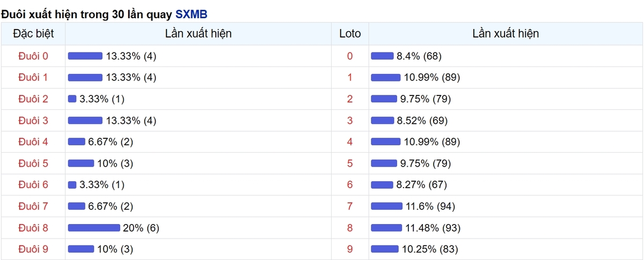The width and height of the screenshot is (644, 260).
Task: Click the Đặc biệt column header
Action: click(33, 34)
